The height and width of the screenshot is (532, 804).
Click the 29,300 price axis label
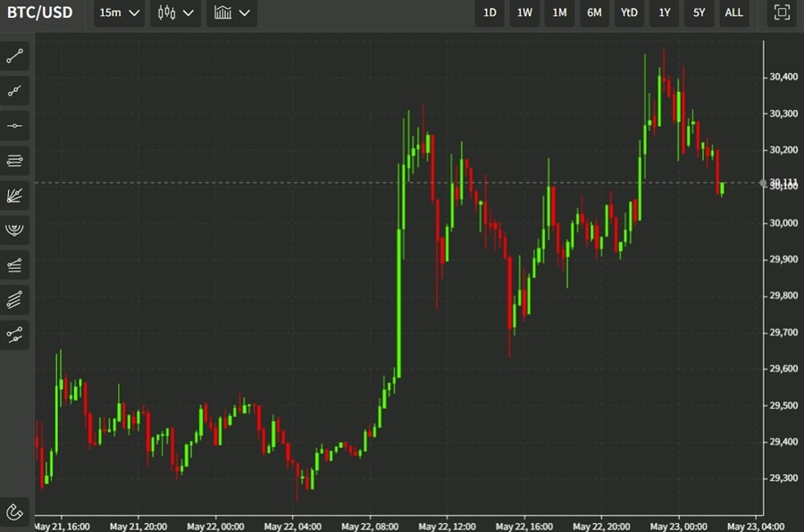[x=783, y=478]
